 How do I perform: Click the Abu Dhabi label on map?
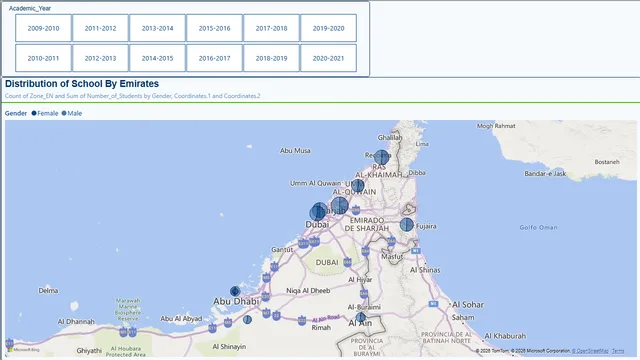[236, 301]
